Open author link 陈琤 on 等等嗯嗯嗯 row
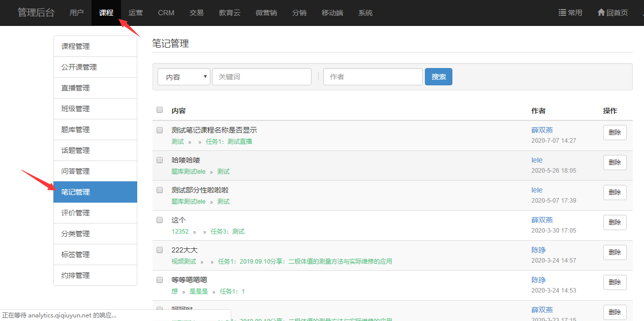 coord(538,280)
